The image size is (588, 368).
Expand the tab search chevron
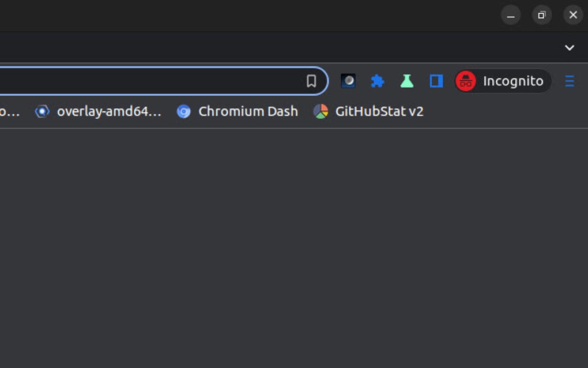coord(570,48)
